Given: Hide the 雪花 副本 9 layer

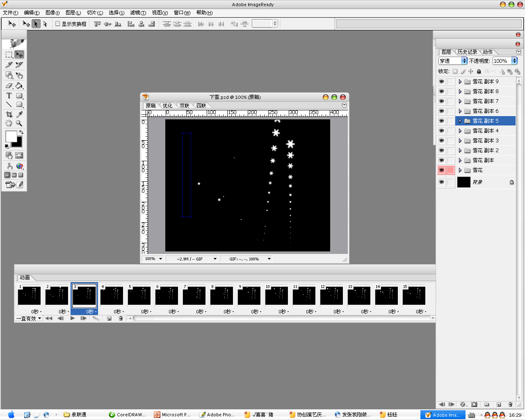Looking at the screenshot, I should (x=441, y=82).
